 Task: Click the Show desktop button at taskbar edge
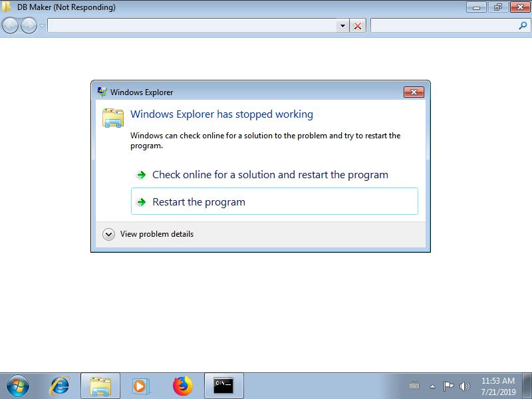(x=527, y=386)
